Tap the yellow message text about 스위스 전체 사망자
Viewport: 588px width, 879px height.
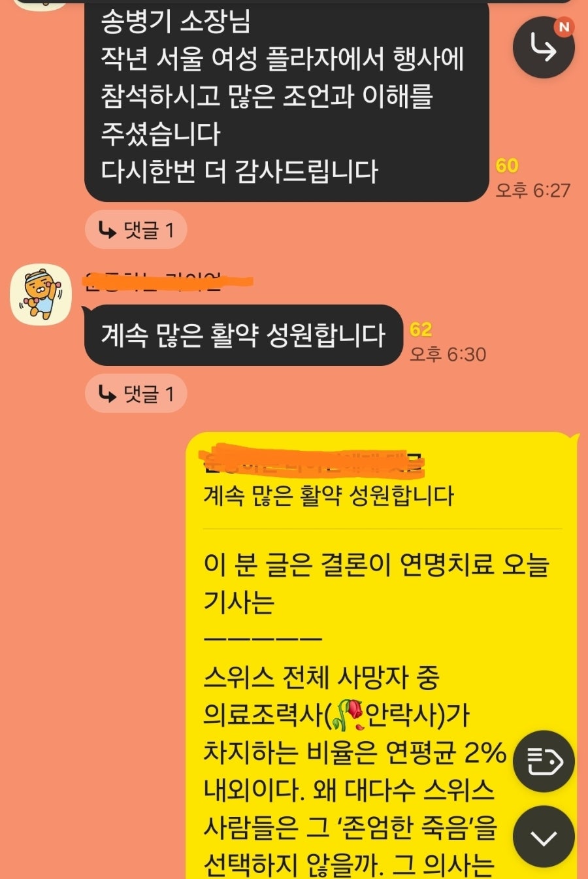[x=353, y=771]
